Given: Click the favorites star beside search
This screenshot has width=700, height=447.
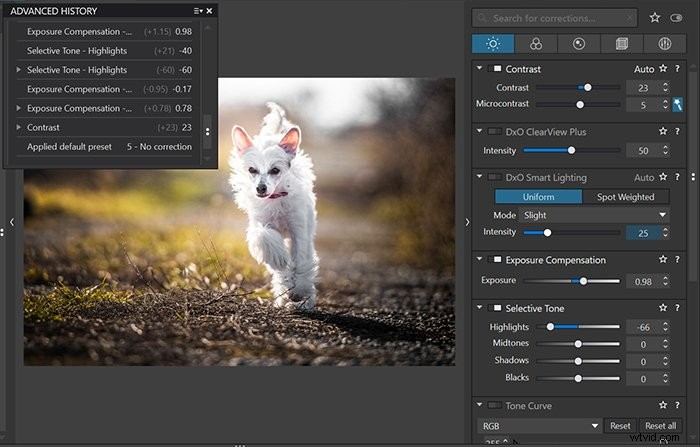Looking at the screenshot, I should click(x=654, y=18).
